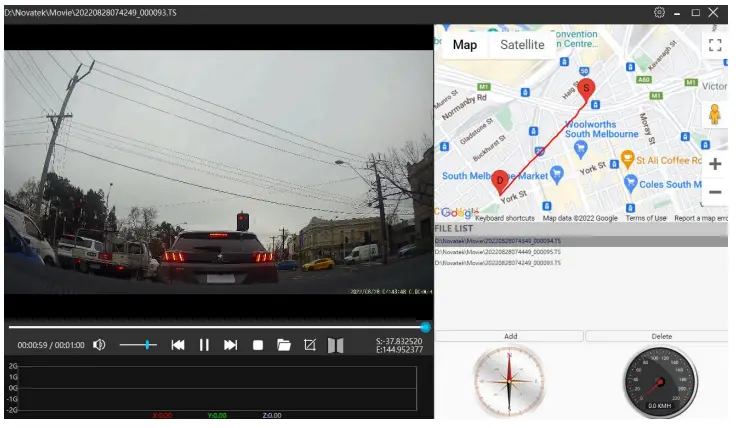Click the G-sensor graph area
Image resolution: width=736 pixels, height=428 pixels.
coord(217,389)
